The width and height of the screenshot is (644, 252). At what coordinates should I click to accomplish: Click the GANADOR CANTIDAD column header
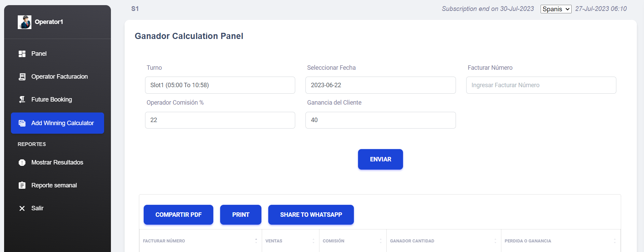(x=444, y=241)
